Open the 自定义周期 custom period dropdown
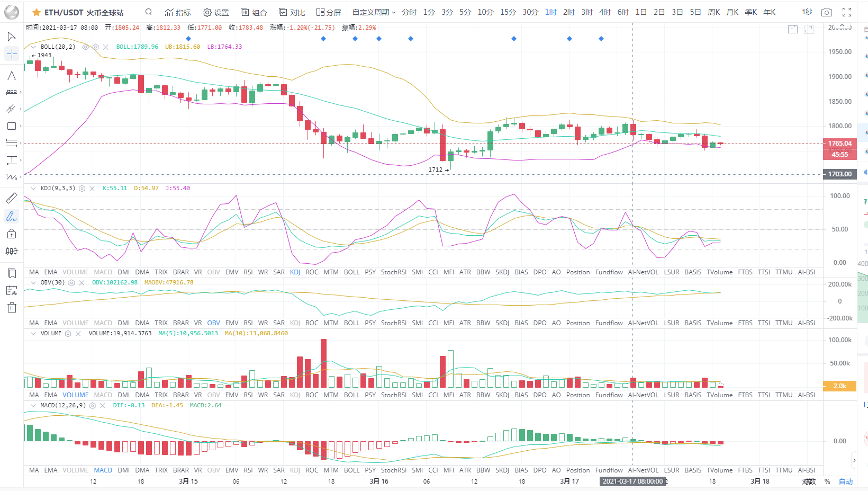 pyautogui.click(x=374, y=12)
